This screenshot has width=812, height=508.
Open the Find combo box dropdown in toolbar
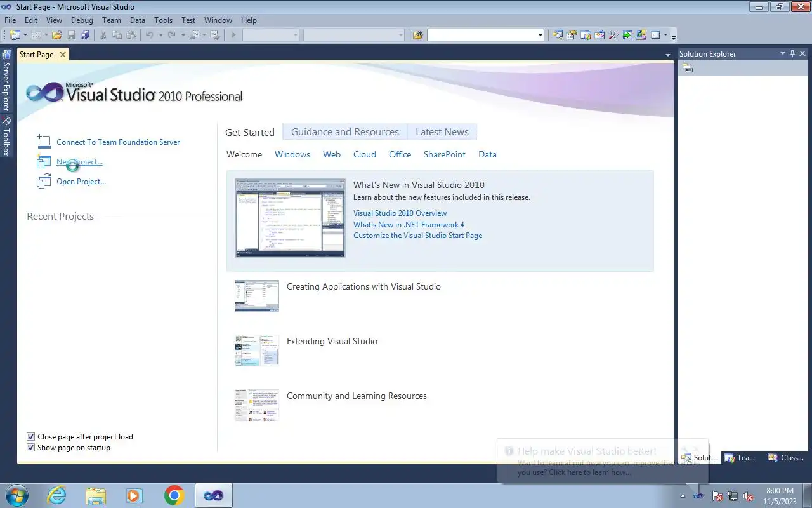[x=540, y=36]
